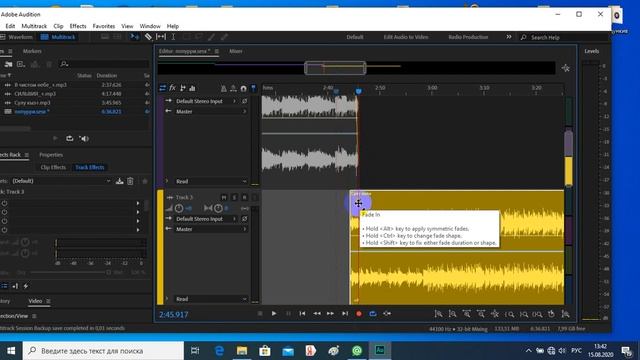640x360 pixels.
Task: Open first effects slot arrow menu
Action: click(x=138, y=203)
